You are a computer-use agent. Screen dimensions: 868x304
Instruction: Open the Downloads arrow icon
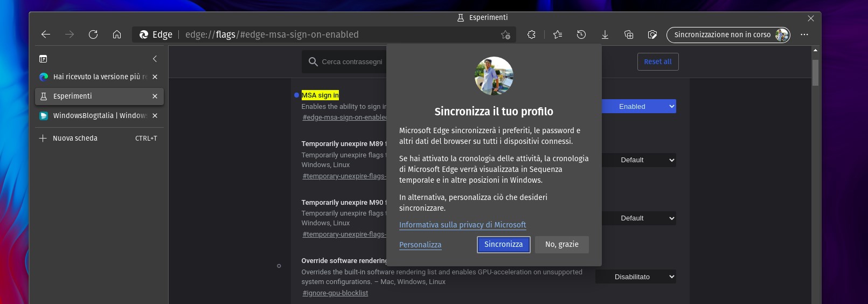point(605,34)
